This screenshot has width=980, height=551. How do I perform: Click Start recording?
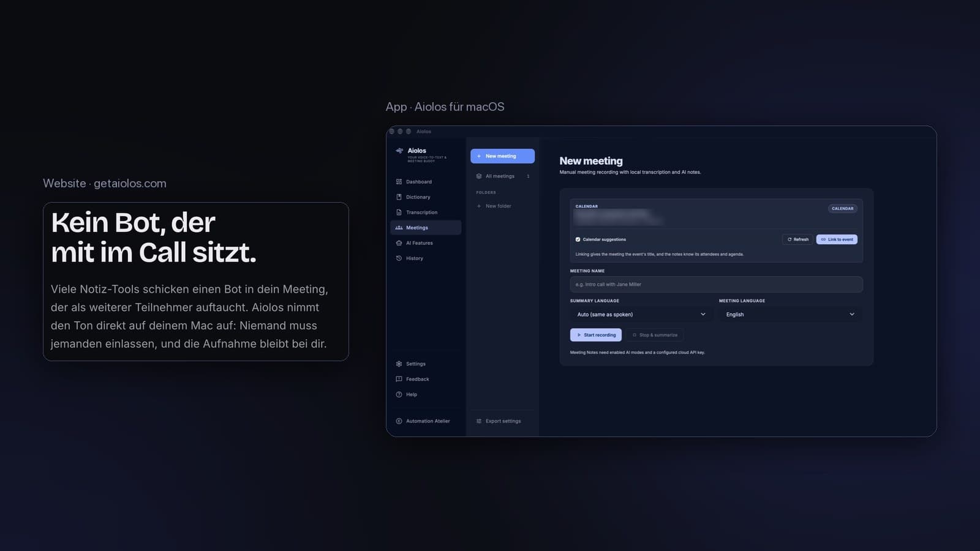(596, 335)
